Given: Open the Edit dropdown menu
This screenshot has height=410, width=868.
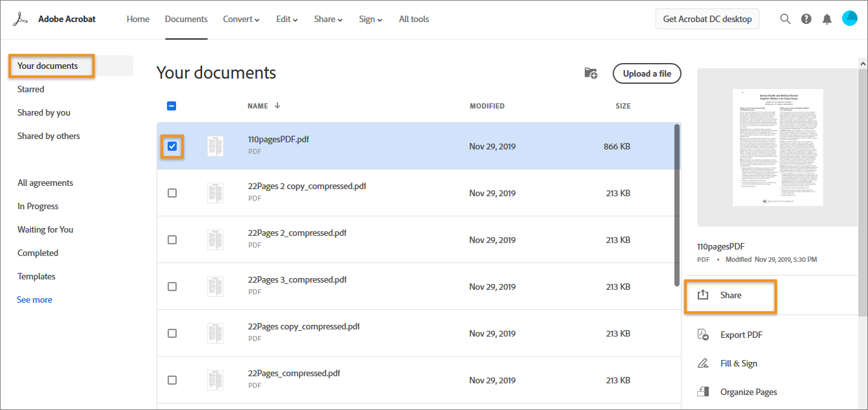Looking at the screenshot, I should point(287,19).
